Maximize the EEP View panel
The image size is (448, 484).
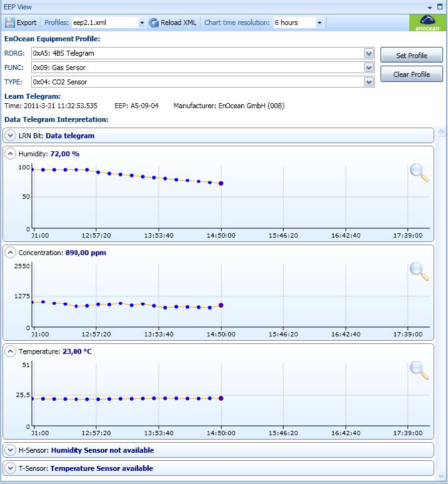pos(440,7)
